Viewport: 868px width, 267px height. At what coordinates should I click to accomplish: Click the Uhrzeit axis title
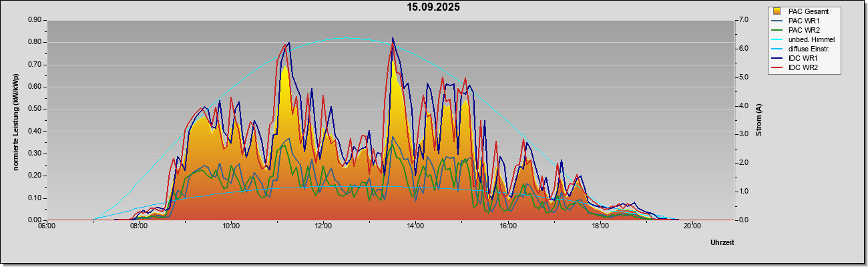(x=722, y=243)
